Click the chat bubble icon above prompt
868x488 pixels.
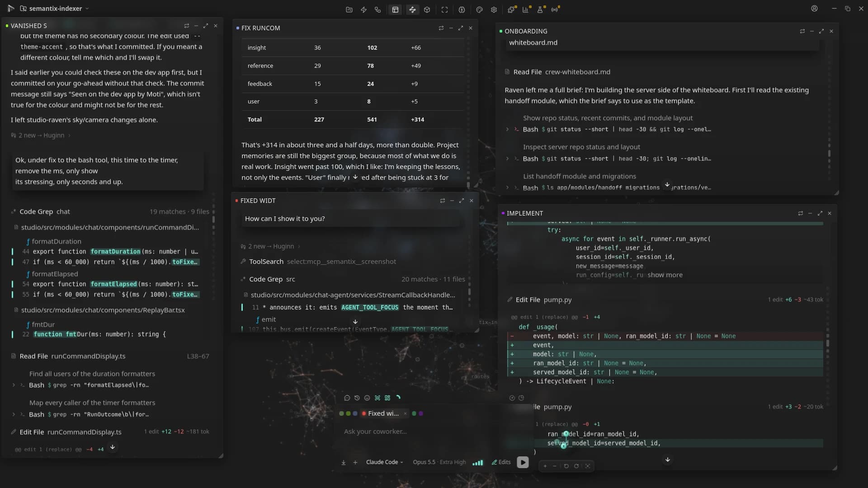point(347,398)
